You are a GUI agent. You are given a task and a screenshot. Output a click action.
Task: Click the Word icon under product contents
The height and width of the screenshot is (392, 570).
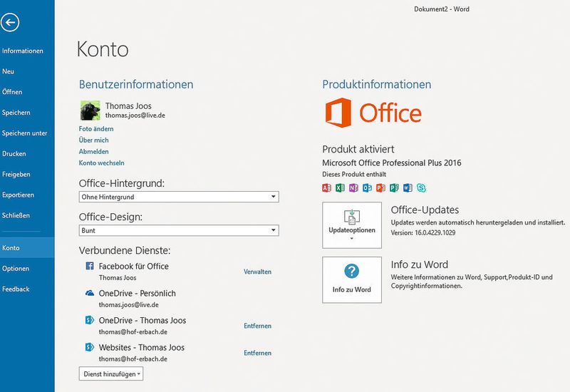point(408,187)
